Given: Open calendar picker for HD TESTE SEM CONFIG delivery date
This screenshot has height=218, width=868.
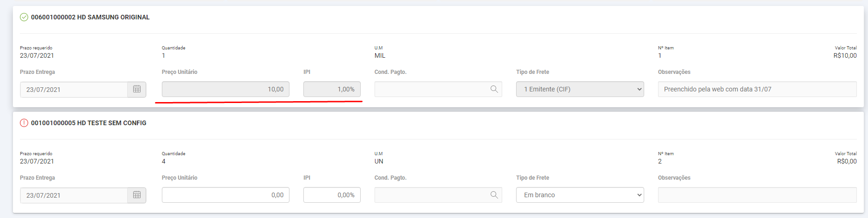Looking at the screenshot, I should pos(137,195).
